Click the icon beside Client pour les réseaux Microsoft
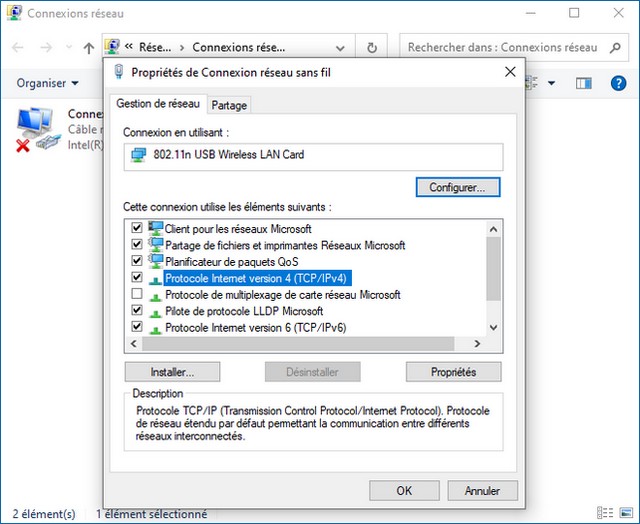This screenshot has height=524, width=640. (x=155, y=228)
